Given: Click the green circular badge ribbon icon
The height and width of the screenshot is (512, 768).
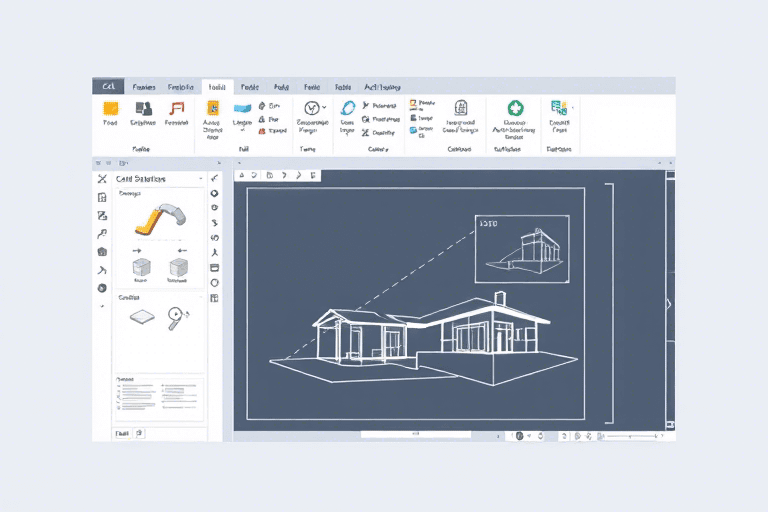Looking at the screenshot, I should 515,108.
